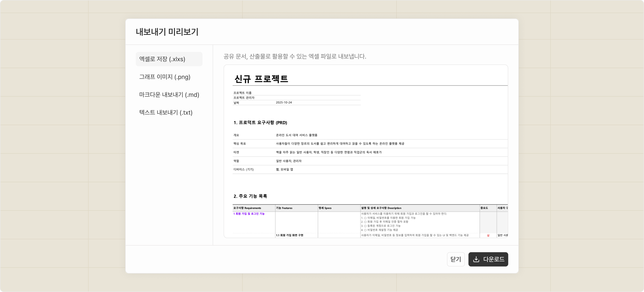This screenshot has height=292, width=644.
Task: Select 텍스트 내보내기 (.txt) from the sidebar
Action: [x=166, y=113]
